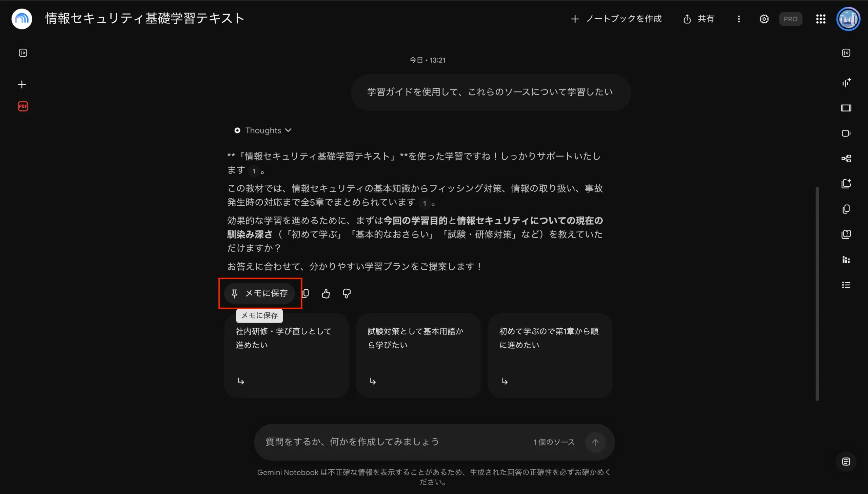868x494 pixels.
Task: Open the slide deck icon in sidebar
Action: pyautogui.click(x=846, y=108)
